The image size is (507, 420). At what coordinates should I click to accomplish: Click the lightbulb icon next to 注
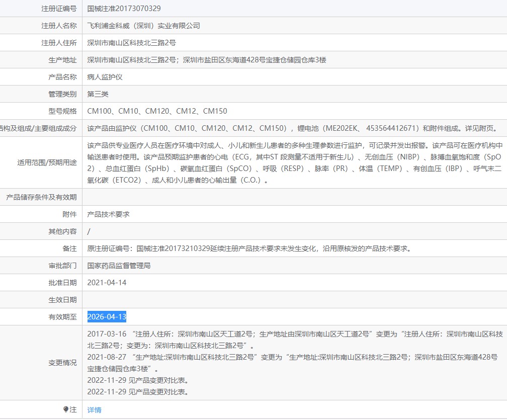tap(65, 409)
